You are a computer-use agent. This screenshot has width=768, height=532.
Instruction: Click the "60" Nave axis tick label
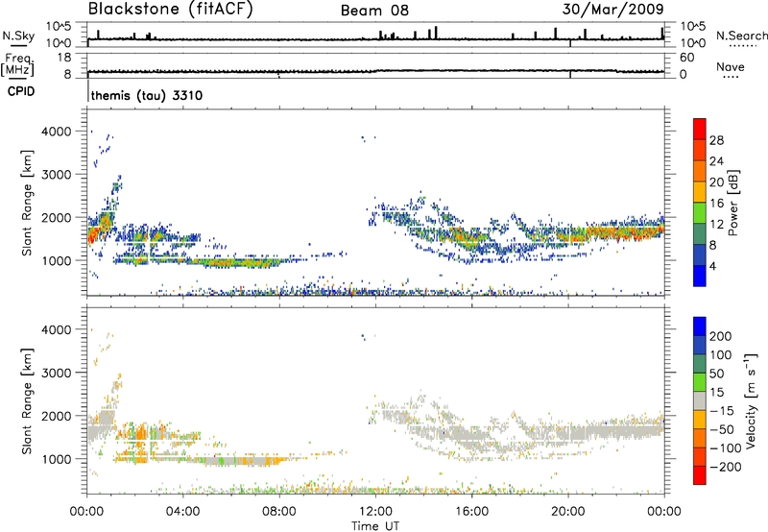point(686,58)
